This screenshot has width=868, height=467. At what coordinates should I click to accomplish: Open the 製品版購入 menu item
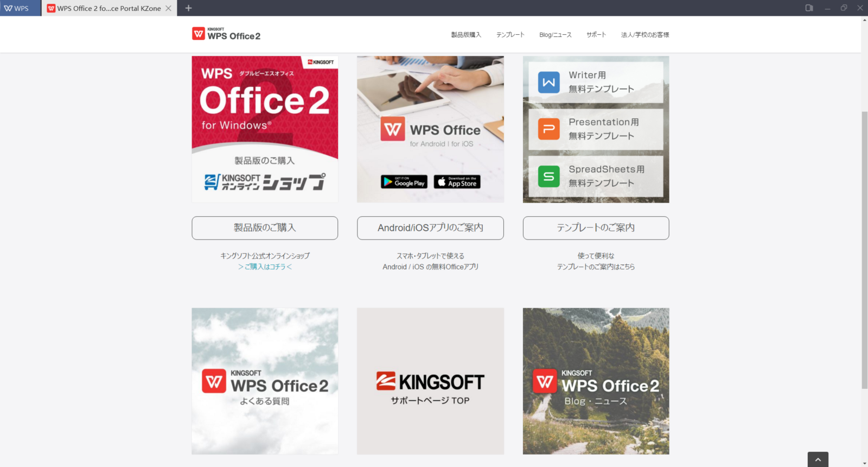(x=466, y=35)
